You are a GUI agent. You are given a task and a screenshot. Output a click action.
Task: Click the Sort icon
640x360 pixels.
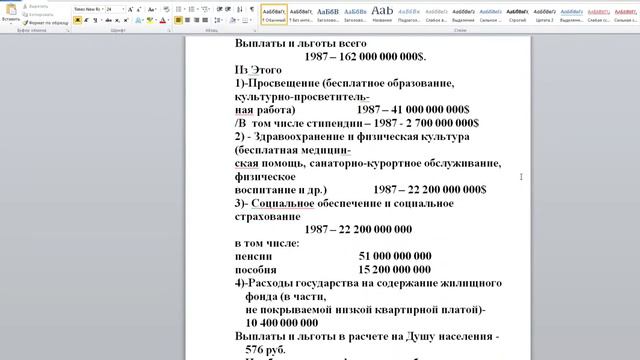(240, 9)
